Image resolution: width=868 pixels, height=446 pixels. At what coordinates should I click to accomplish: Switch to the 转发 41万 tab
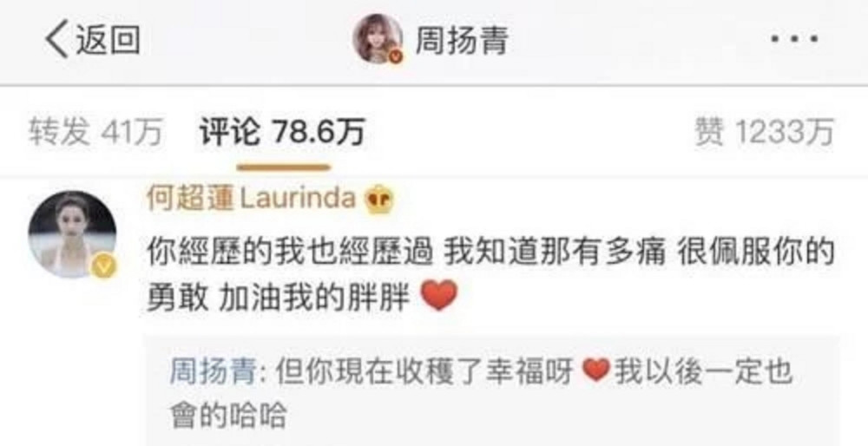(95, 132)
